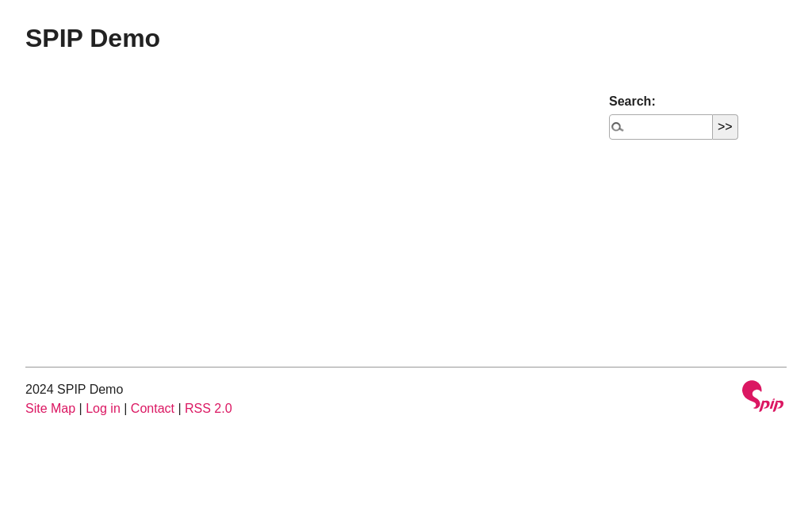Subscribe via the RSS 2.0 link
This screenshot has width=812, height=508.
click(x=208, y=409)
